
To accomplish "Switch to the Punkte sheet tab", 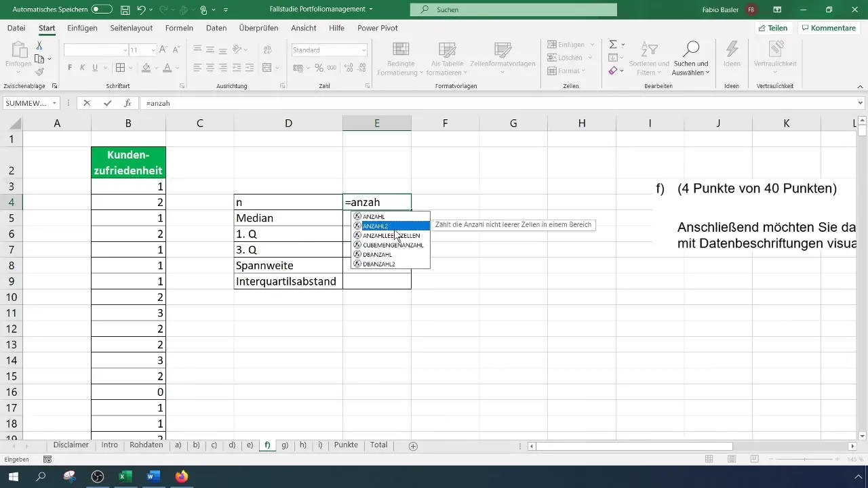I will click(x=346, y=445).
